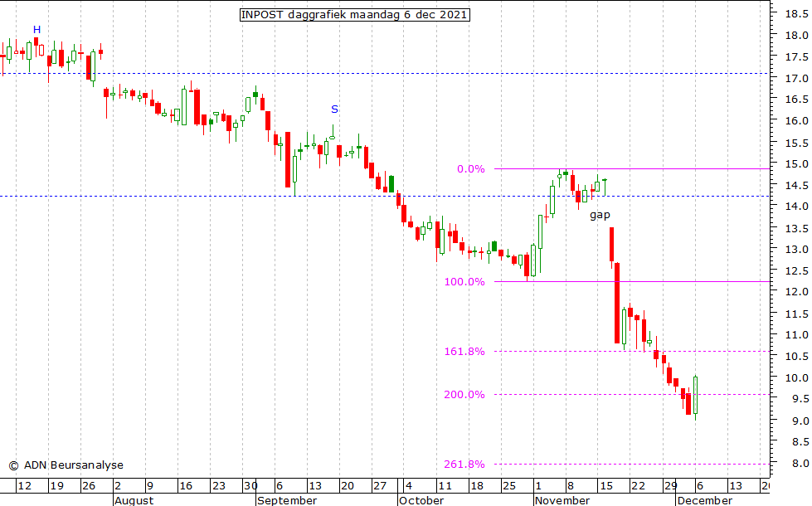Click the 12.0 price axis label

click(x=796, y=292)
